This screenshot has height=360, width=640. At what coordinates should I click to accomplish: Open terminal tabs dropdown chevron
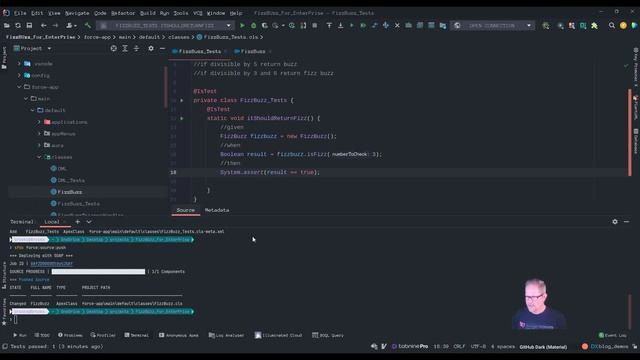click(89, 222)
